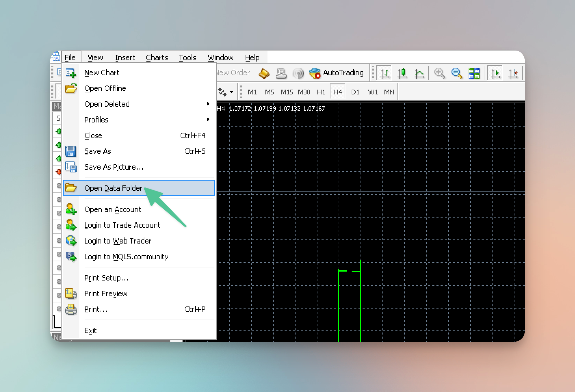Click the Tile Windows grid icon

pyautogui.click(x=474, y=73)
